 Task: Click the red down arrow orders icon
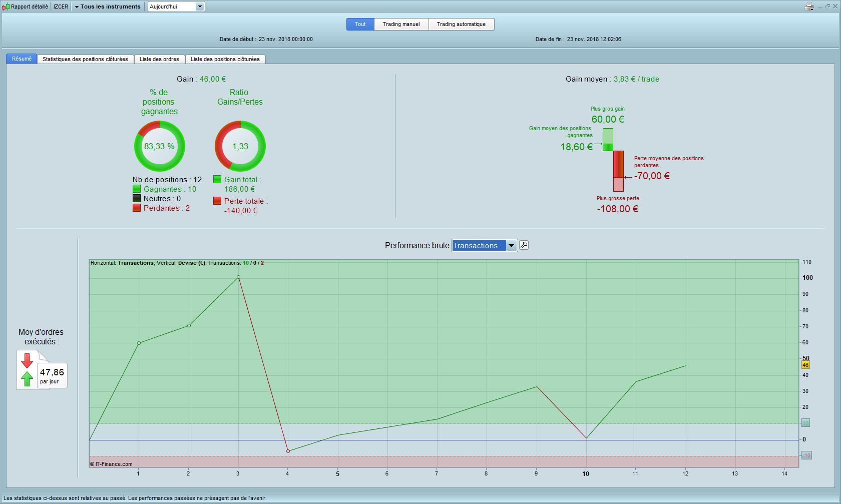point(27,360)
